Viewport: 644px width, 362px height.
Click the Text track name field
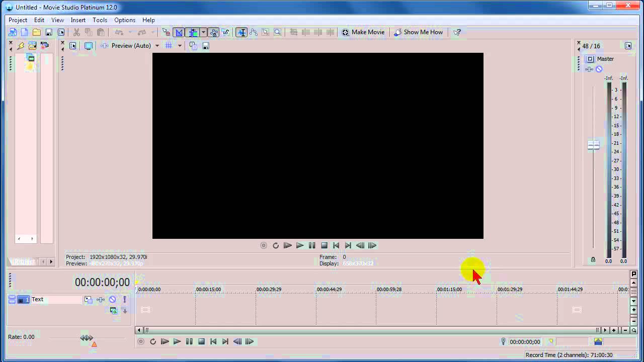click(x=56, y=300)
